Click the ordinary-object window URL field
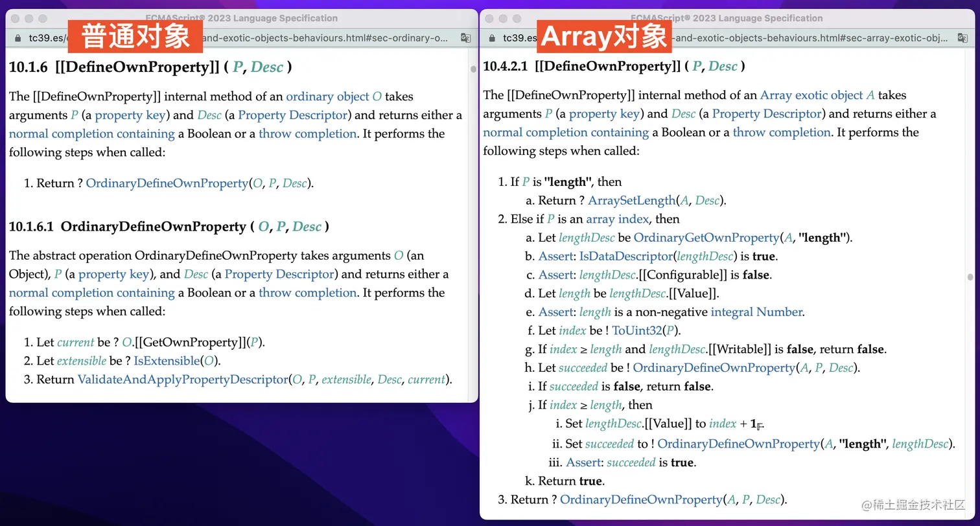This screenshot has width=980, height=526. click(x=238, y=38)
